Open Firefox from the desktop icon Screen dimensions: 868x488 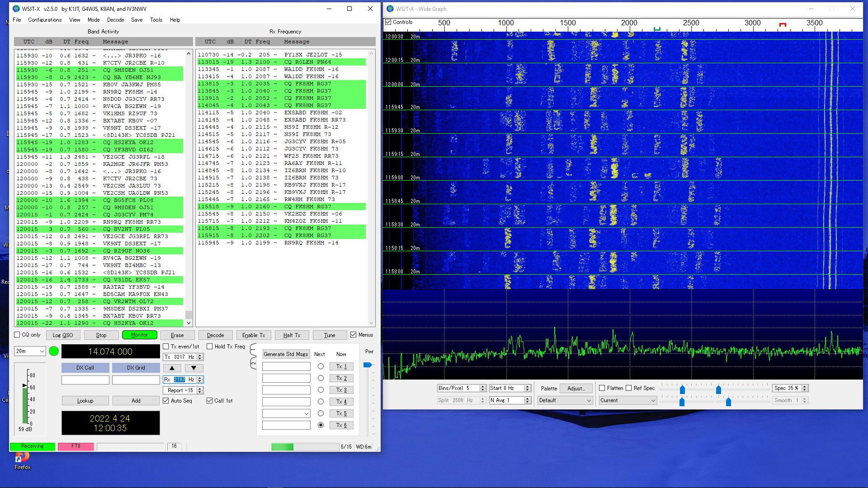pyautogui.click(x=22, y=460)
